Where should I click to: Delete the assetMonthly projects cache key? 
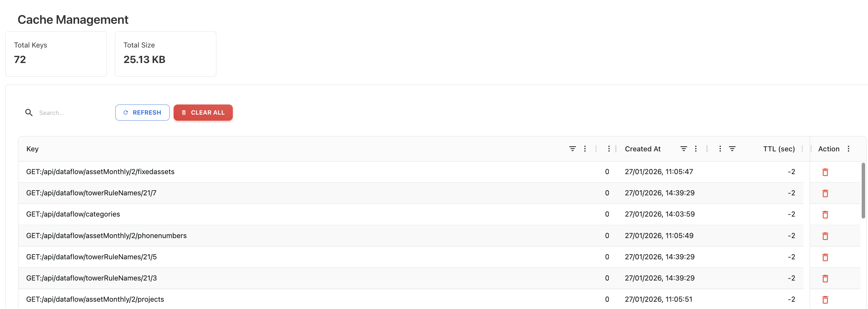[x=825, y=299]
